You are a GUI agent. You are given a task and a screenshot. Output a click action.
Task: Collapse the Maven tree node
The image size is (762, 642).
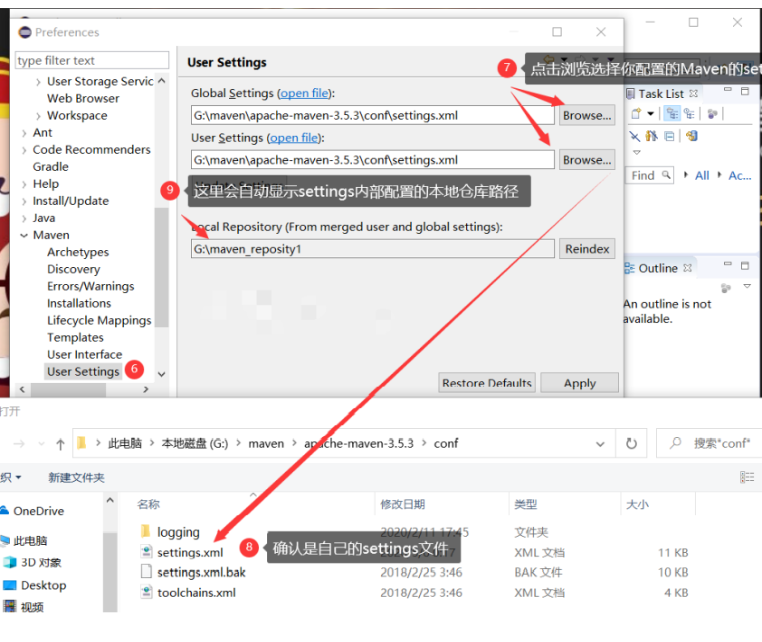24,235
